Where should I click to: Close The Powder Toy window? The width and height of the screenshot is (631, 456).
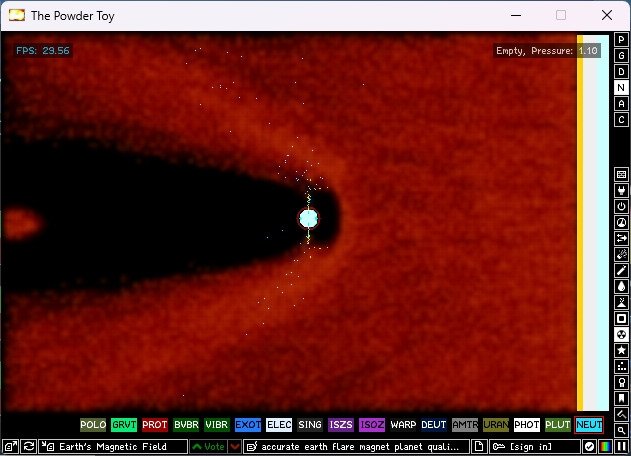(x=607, y=16)
